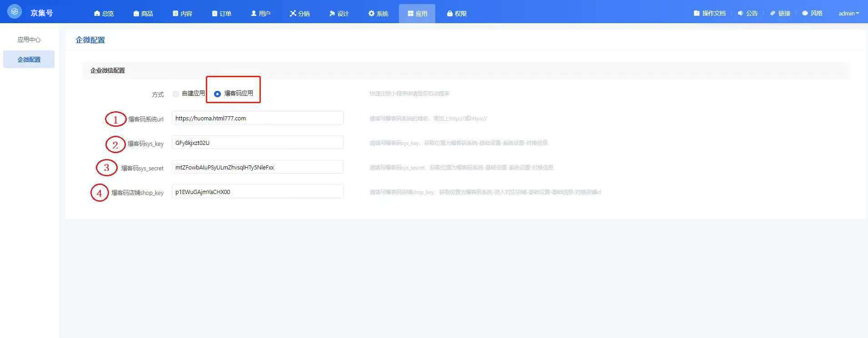
Task: Open the 分销 network icon
Action: tap(293, 14)
